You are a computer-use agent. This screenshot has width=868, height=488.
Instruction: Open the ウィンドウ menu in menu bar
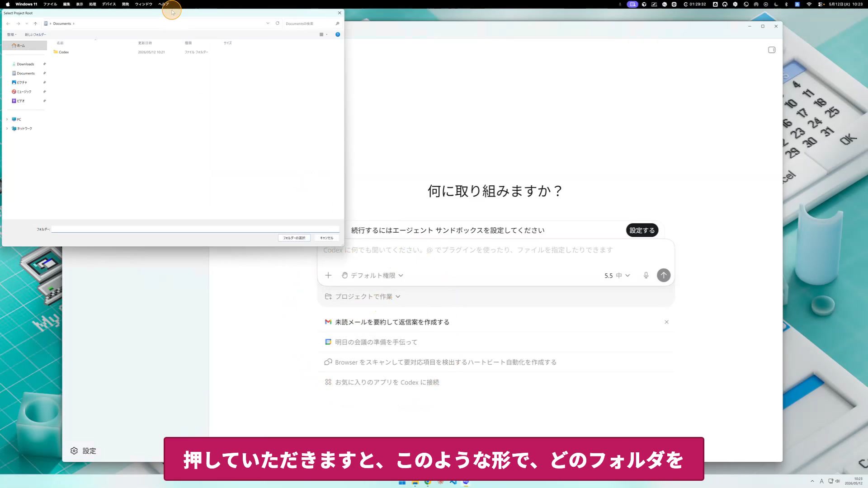(x=144, y=4)
